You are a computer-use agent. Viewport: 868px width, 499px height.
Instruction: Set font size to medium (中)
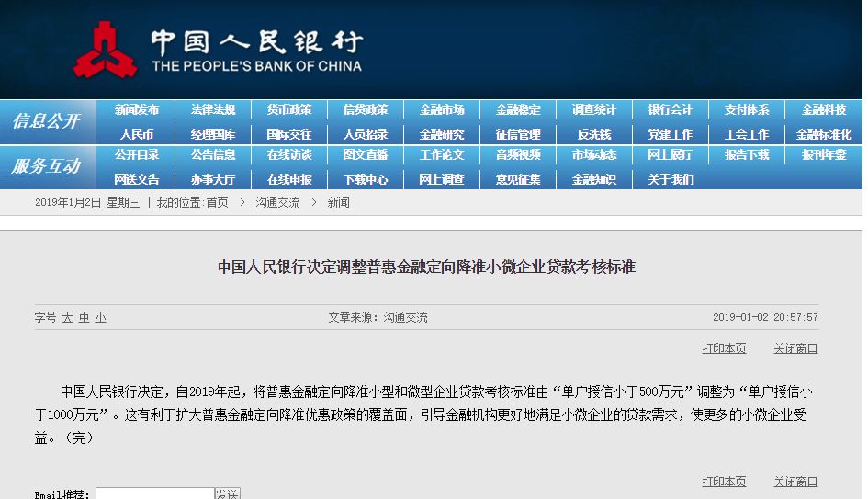coord(85,317)
